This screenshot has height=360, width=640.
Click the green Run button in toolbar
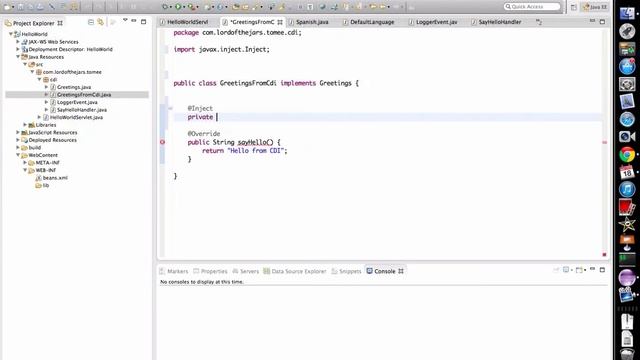pyautogui.click(x=178, y=7)
